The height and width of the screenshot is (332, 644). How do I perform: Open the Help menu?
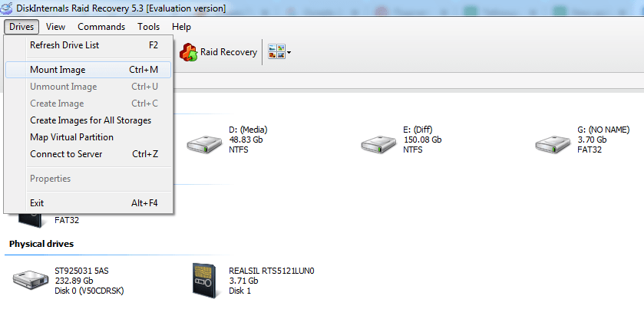[181, 27]
